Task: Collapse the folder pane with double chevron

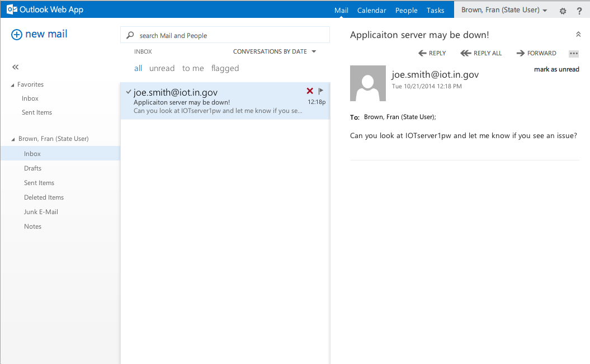Action: tap(16, 67)
